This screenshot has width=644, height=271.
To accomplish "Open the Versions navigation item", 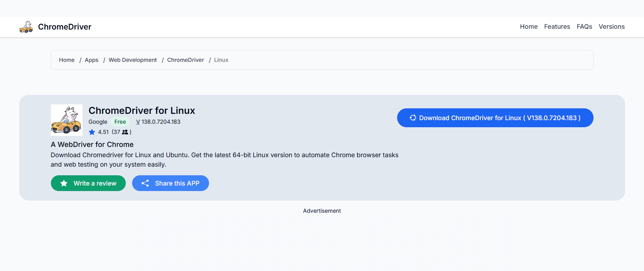I will pos(611,27).
